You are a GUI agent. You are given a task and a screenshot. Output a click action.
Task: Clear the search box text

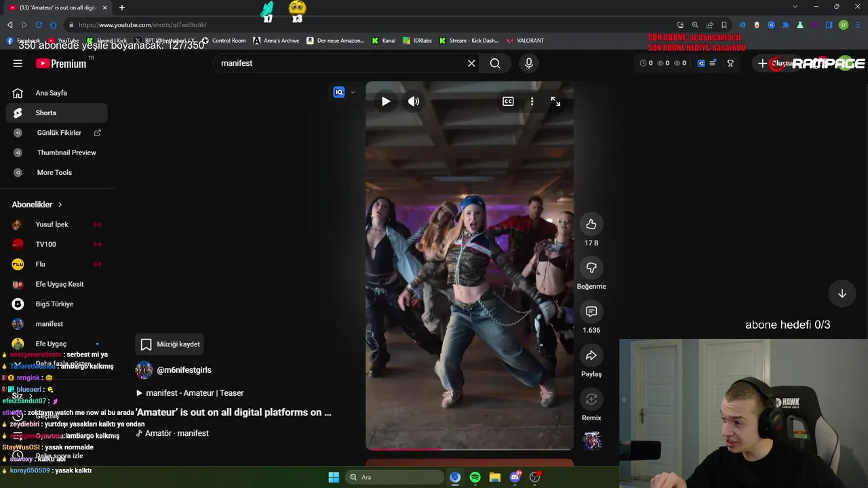tap(471, 63)
